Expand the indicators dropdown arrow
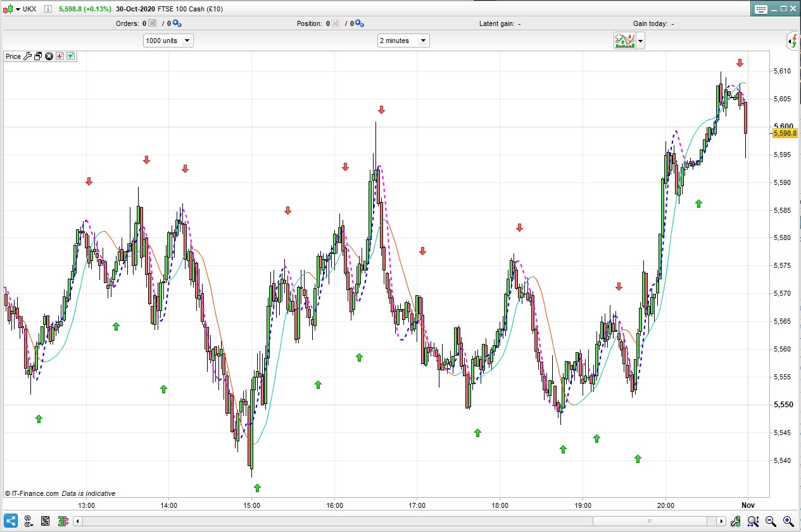 click(641, 42)
